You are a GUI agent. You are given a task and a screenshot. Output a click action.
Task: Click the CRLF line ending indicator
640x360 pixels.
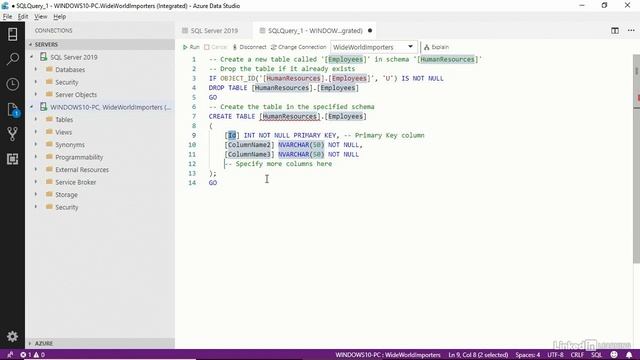(x=577, y=355)
